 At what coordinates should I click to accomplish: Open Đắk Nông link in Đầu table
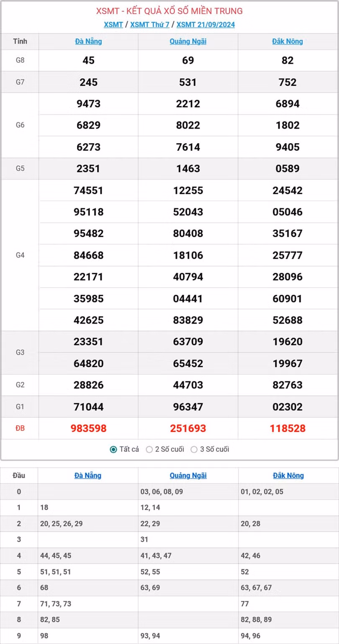(x=288, y=475)
